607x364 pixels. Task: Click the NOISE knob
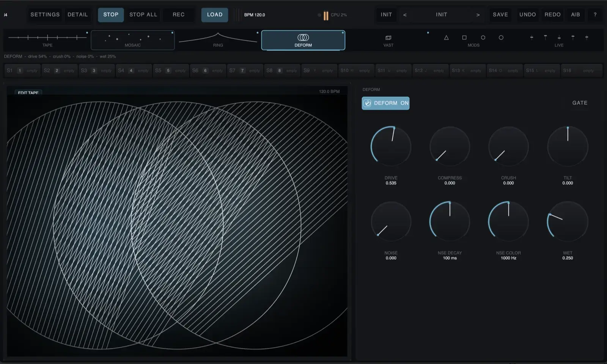pos(391,221)
